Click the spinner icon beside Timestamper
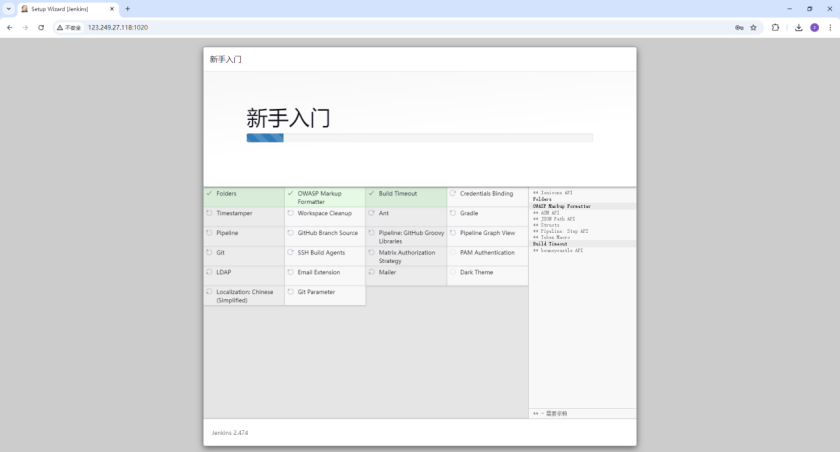 [209, 213]
